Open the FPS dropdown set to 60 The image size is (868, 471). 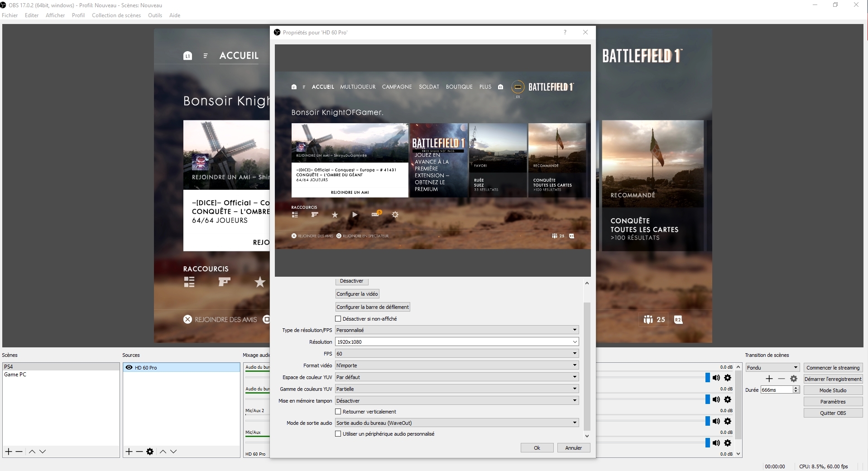pos(456,354)
